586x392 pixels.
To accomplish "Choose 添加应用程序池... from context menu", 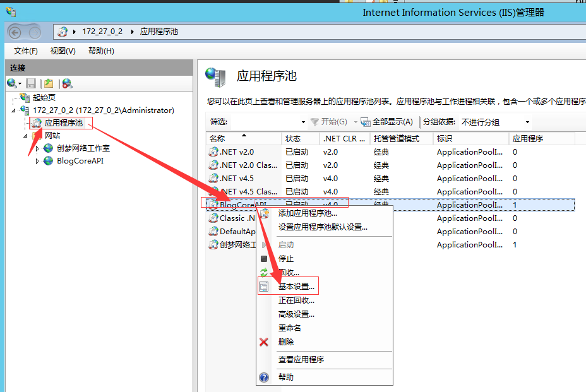I will coord(308,213).
